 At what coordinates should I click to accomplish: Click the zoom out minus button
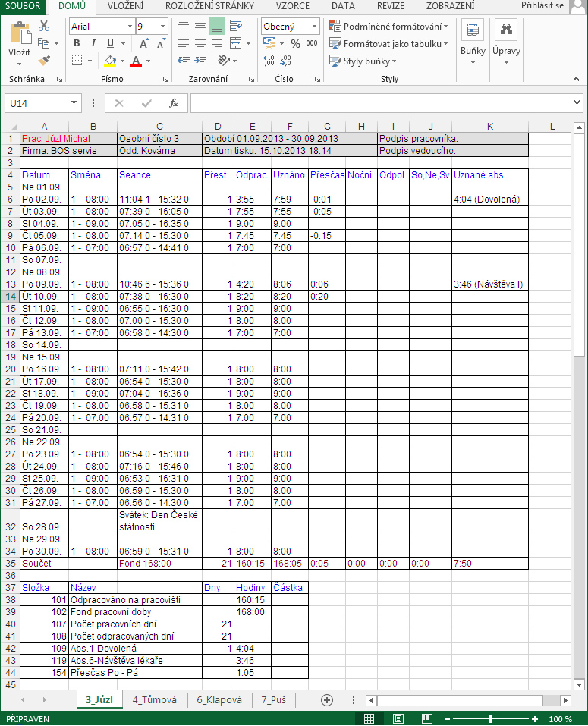(x=448, y=719)
